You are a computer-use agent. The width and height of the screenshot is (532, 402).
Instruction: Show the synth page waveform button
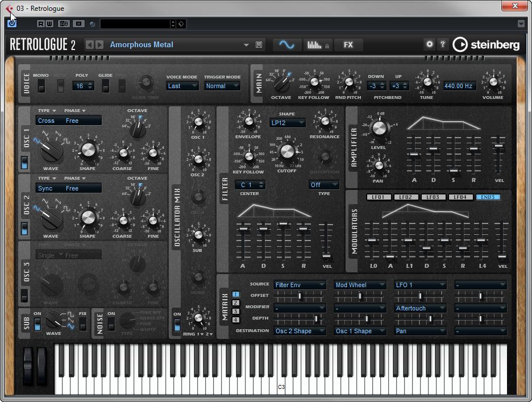coord(287,45)
